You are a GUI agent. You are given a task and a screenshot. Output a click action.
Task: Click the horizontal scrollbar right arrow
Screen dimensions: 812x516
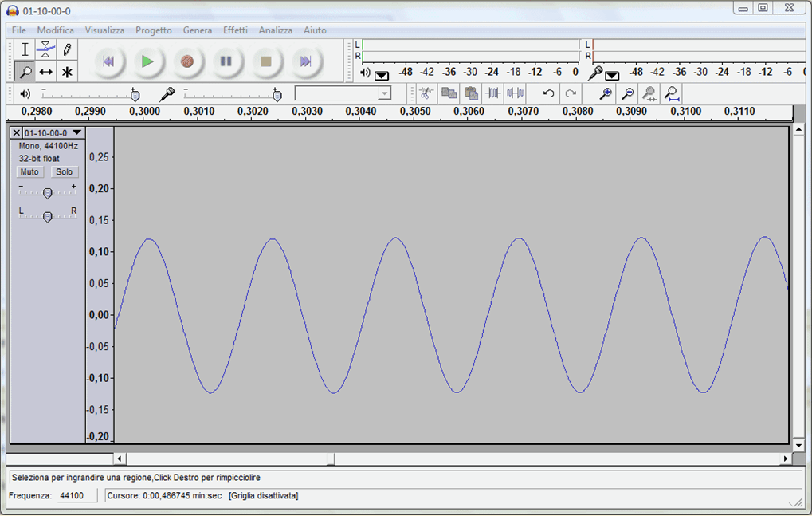click(x=786, y=459)
